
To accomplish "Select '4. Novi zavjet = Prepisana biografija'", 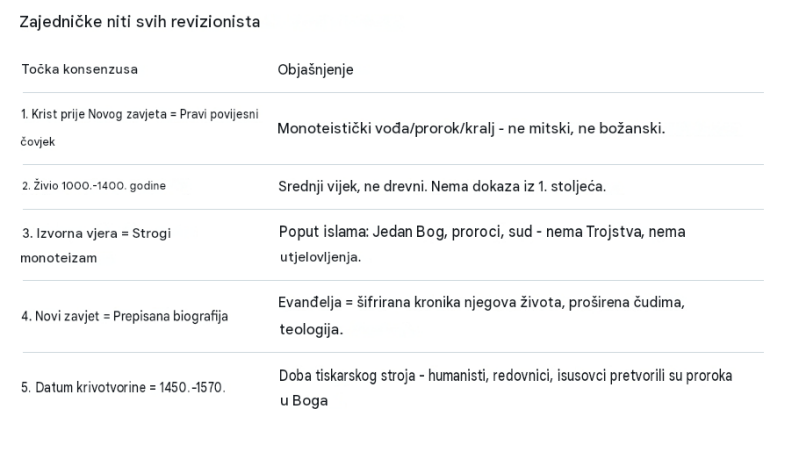I will [x=125, y=316].
